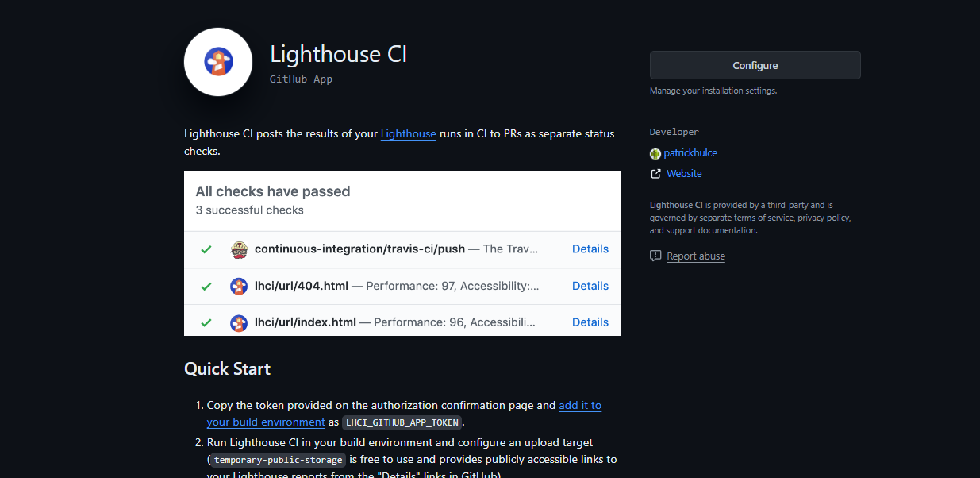Click the Lighthouse CI app logo
The image size is (980, 478).
pyautogui.click(x=218, y=61)
